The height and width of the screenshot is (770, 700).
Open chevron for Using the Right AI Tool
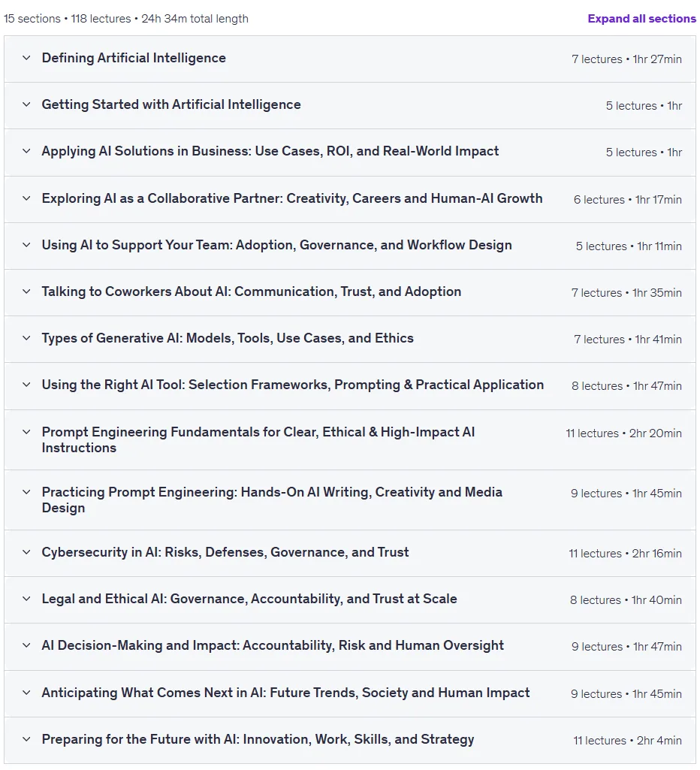(26, 385)
